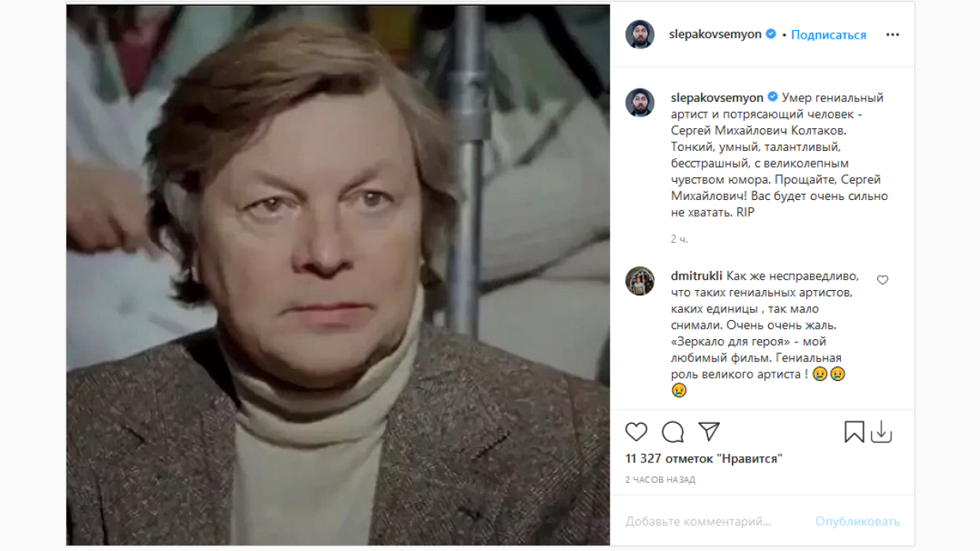Click the post photo of the man
980x551 pixels.
pyautogui.click(x=338, y=275)
